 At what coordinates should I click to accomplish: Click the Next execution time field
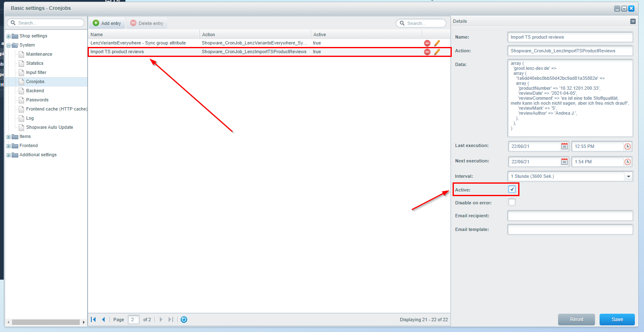[598, 162]
